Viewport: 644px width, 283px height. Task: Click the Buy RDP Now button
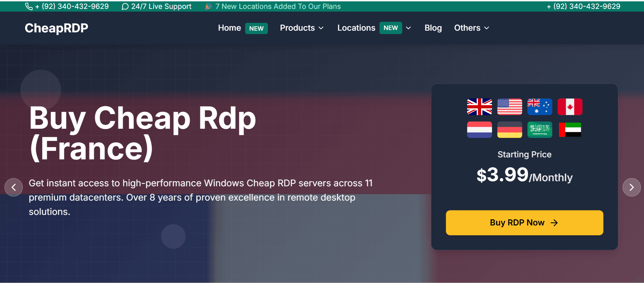(x=525, y=223)
